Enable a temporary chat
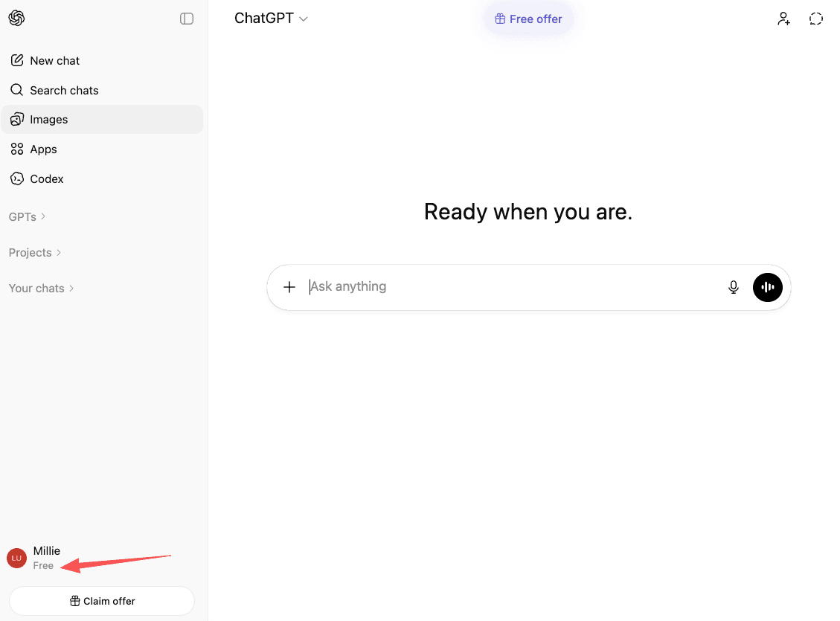Image resolution: width=840 pixels, height=621 pixels. tap(816, 18)
